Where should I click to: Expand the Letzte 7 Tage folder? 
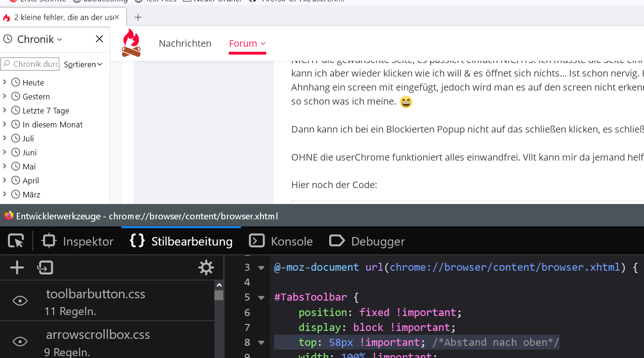coord(5,110)
